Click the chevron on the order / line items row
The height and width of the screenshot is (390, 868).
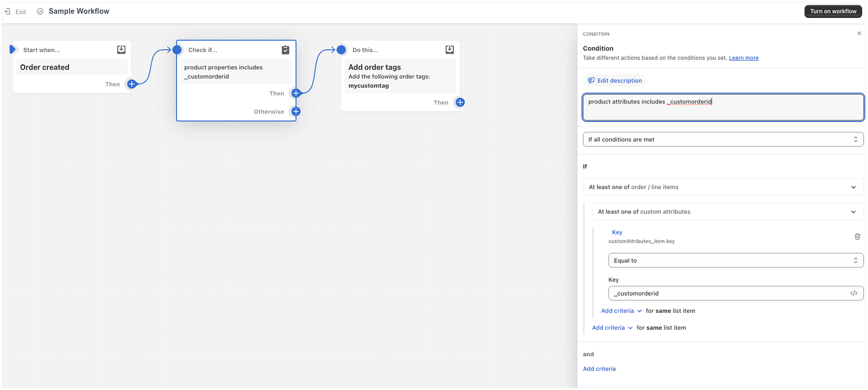click(x=853, y=187)
